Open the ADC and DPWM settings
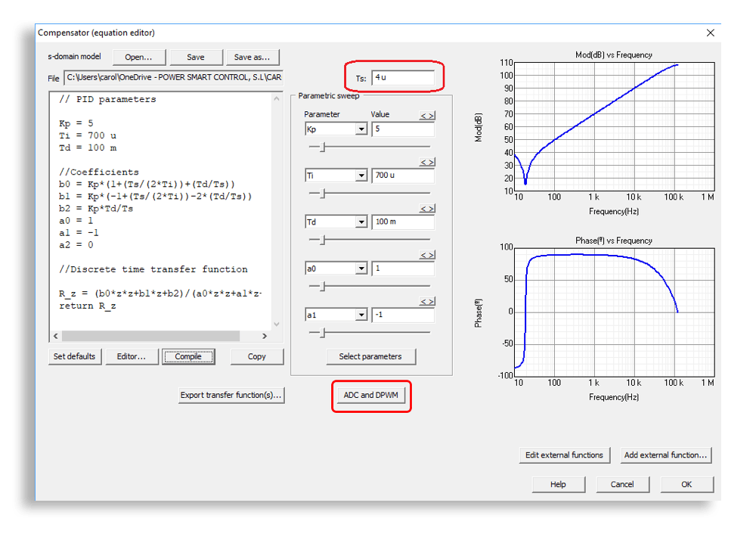The width and height of the screenshot is (756, 534). pyautogui.click(x=371, y=396)
